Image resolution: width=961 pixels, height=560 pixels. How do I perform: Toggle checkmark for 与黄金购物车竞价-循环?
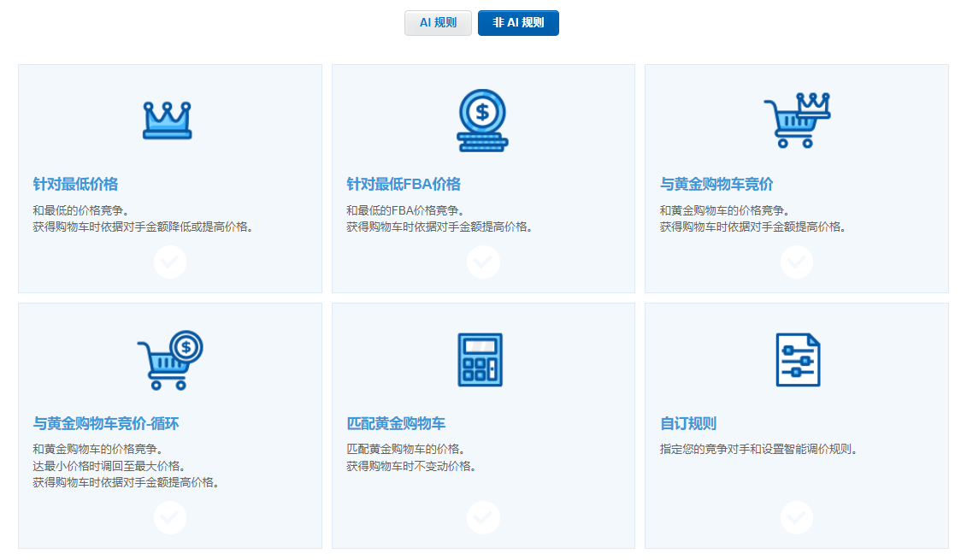(170, 517)
